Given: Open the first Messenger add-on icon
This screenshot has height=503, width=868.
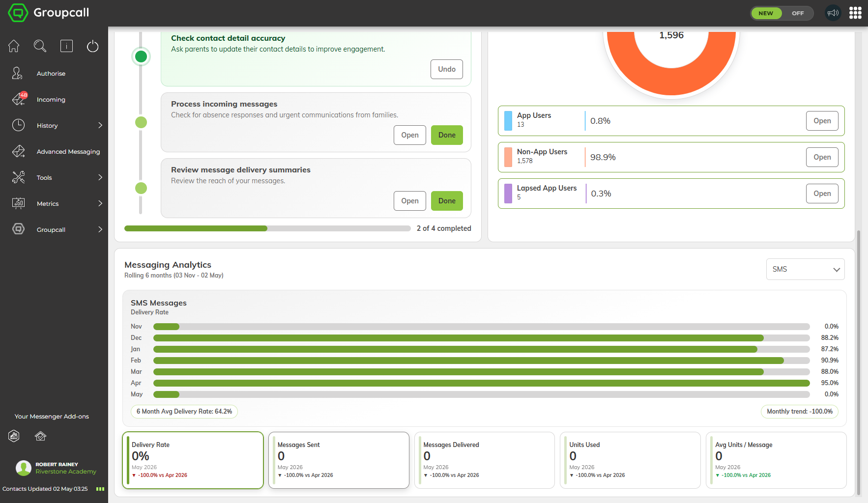Looking at the screenshot, I should coord(14,436).
